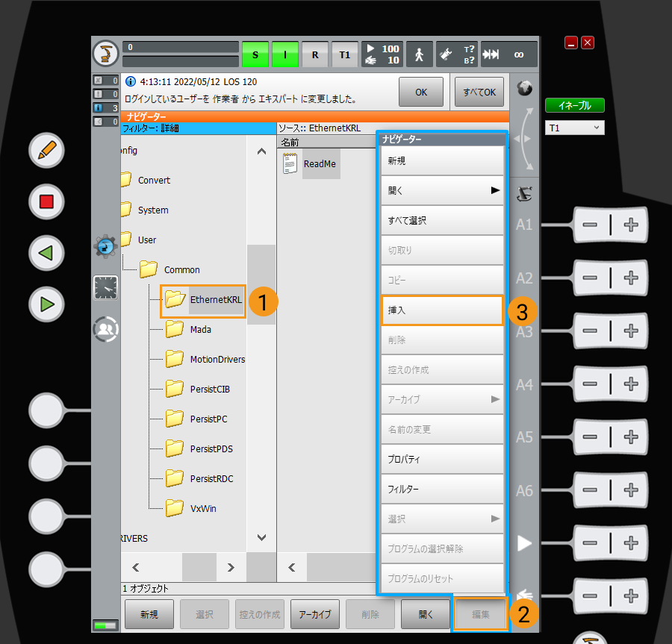This screenshot has height=644, width=672.
Task: Click the Submit interpreter S status button
Action: coord(255,54)
